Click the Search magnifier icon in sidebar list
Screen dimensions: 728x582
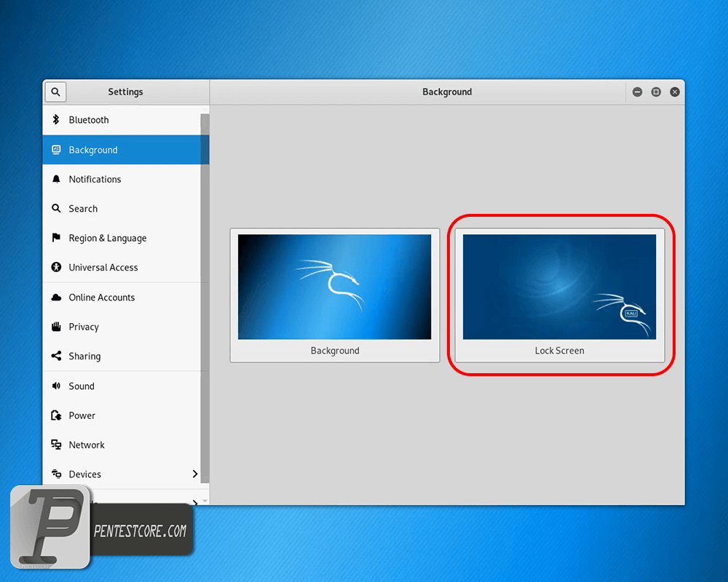[56, 208]
